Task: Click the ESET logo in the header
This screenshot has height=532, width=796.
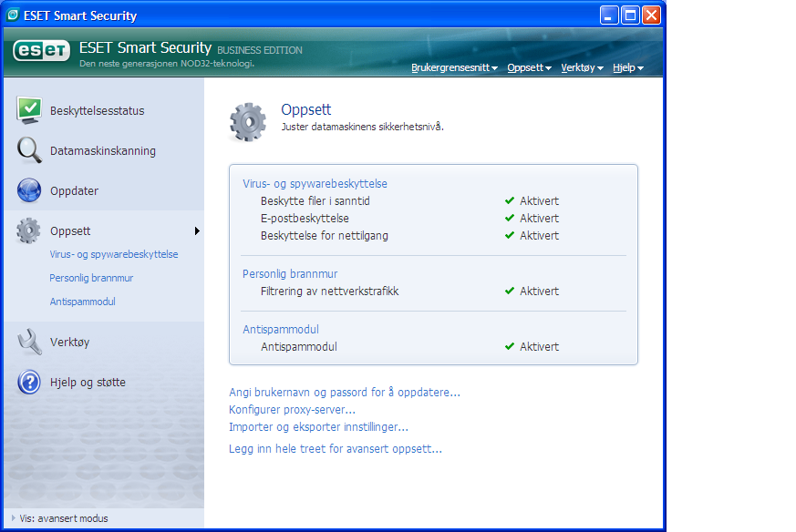Action: [x=41, y=51]
